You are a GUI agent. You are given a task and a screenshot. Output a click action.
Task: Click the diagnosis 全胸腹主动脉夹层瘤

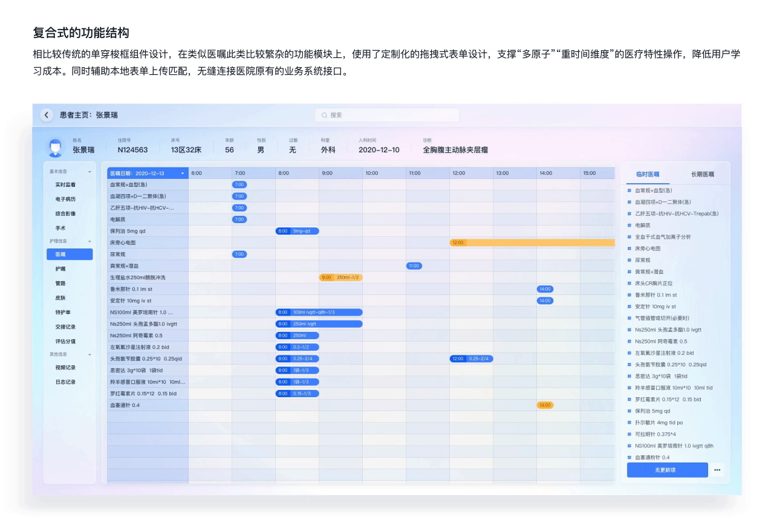455,150
